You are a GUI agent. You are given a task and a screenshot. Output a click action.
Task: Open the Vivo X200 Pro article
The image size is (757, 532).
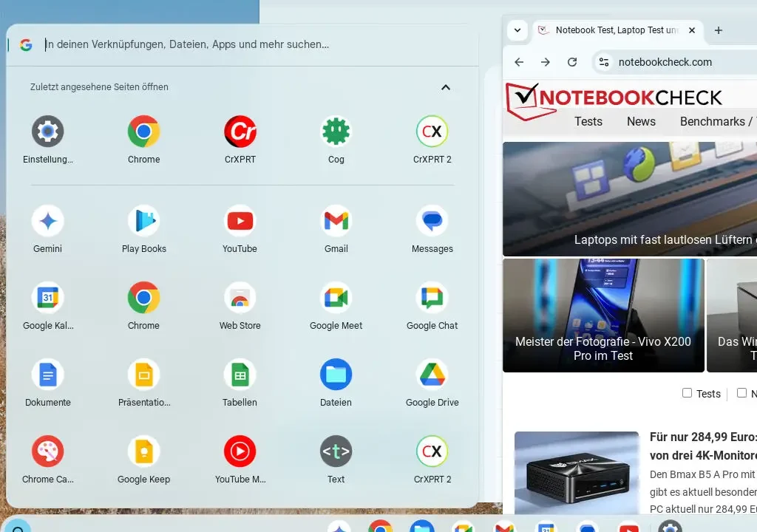click(x=603, y=316)
